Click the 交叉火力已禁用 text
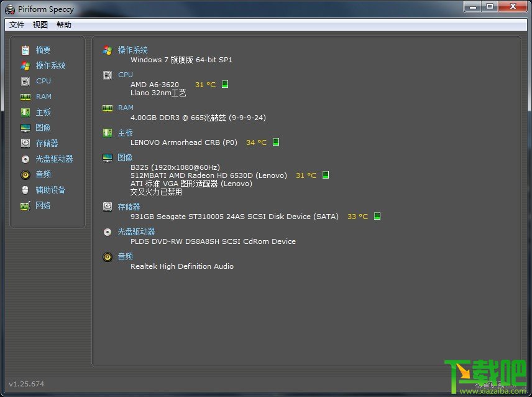The width and height of the screenshot is (532, 397). pyautogui.click(x=157, y=192)
